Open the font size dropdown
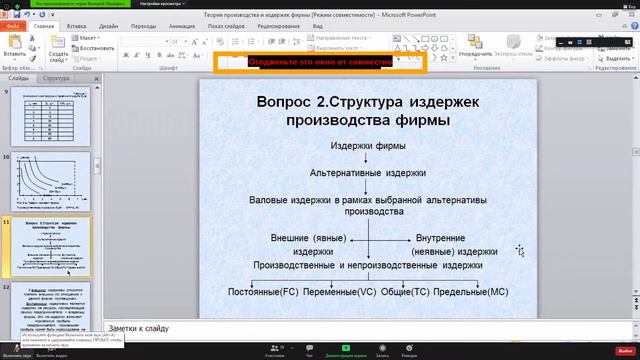This screenshot has width=640, height=360. 186,42
